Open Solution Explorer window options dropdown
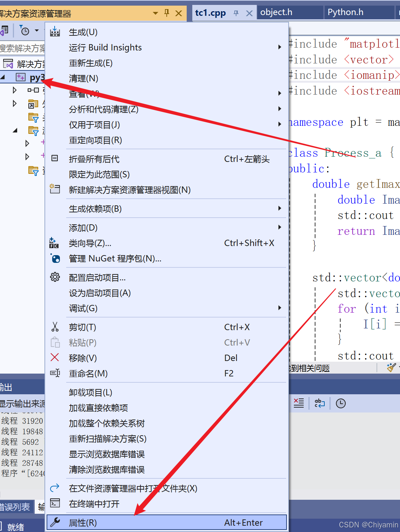The image size is (400, 532). click(x=156, y=13)
